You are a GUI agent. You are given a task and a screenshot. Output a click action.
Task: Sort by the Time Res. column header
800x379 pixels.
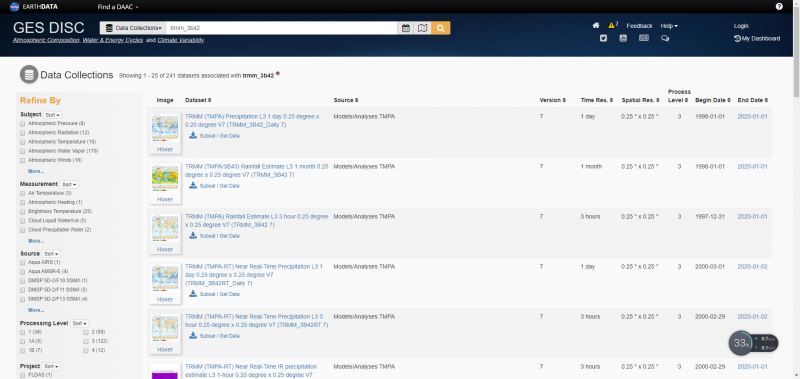[596, 100]
